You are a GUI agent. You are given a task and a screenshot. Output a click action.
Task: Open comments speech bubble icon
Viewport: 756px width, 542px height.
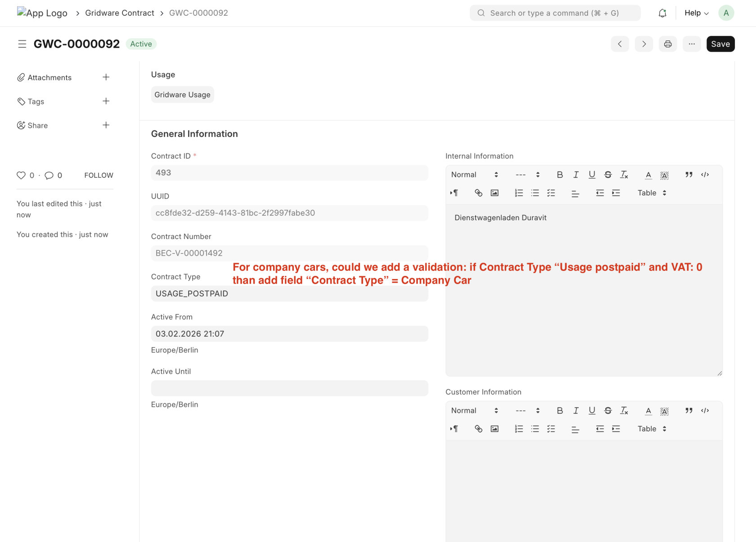49,175
